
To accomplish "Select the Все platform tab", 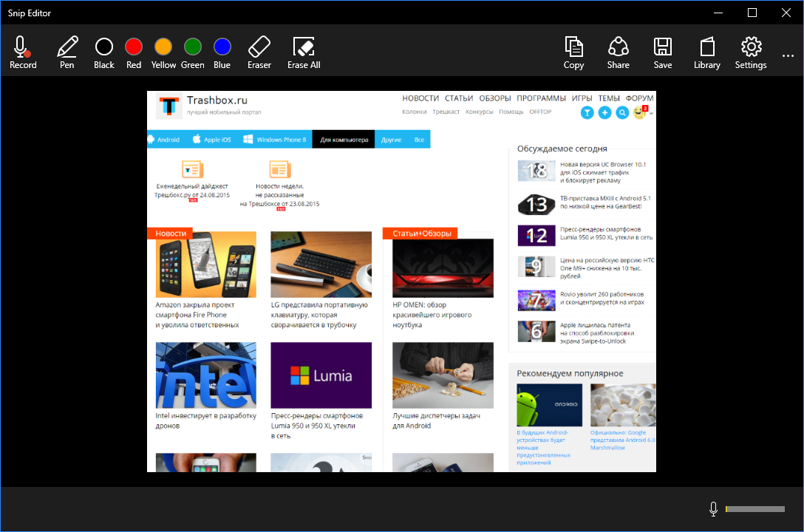I will point(419,140).
